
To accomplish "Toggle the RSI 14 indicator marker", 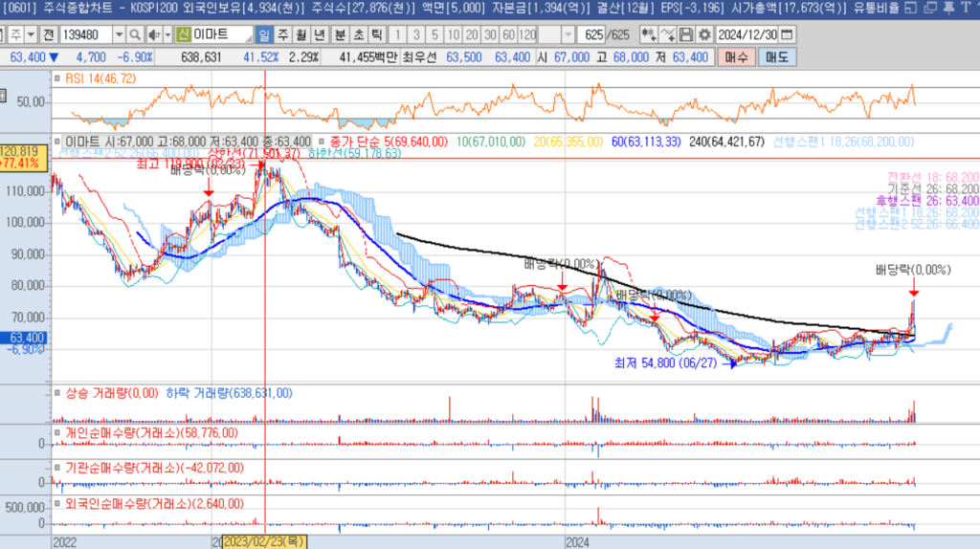I will tap(57, 78).
